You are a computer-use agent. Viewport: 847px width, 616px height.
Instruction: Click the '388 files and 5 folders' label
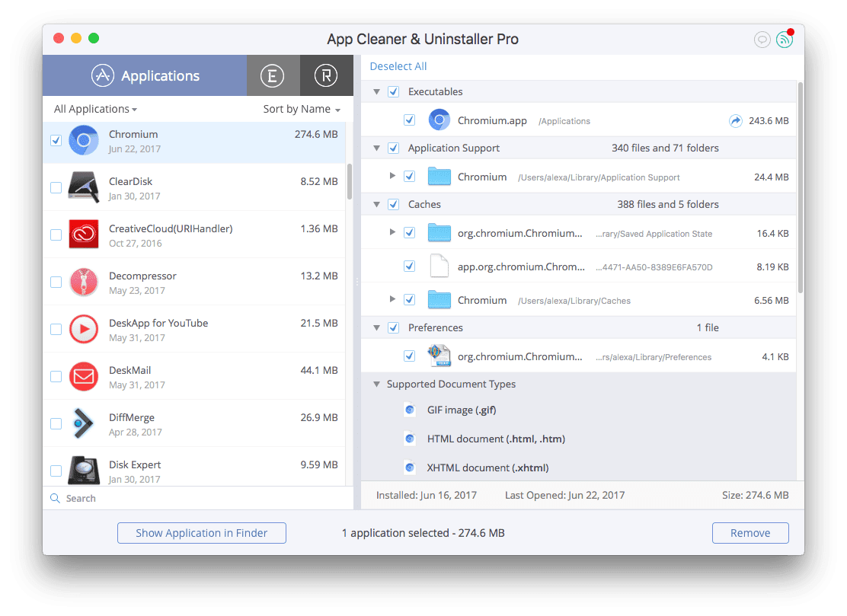668,205
